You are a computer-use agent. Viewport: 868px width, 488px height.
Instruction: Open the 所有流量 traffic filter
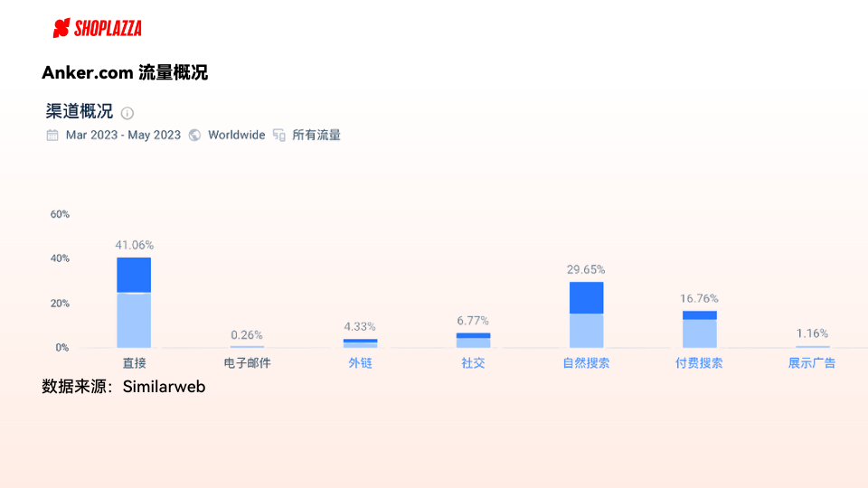316,136
